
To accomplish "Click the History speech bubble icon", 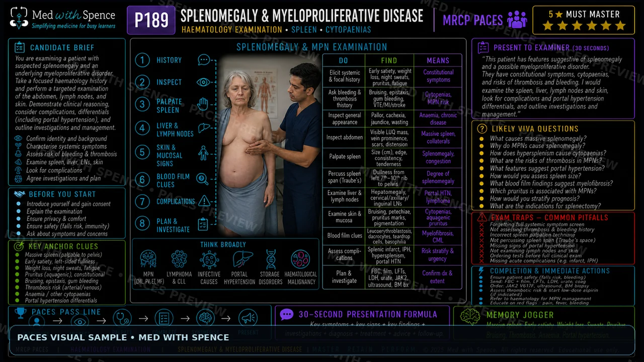I will [204, 60].
